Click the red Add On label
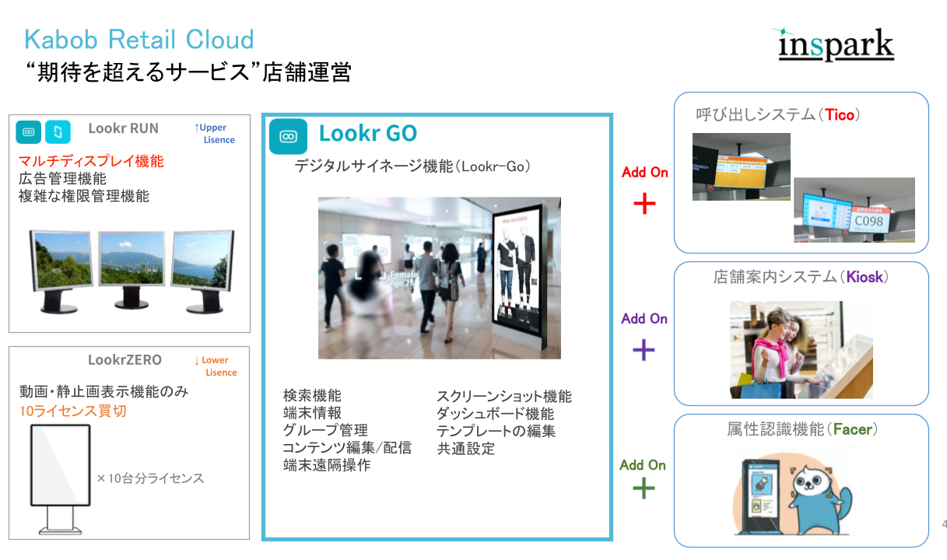 coord(645,173)
